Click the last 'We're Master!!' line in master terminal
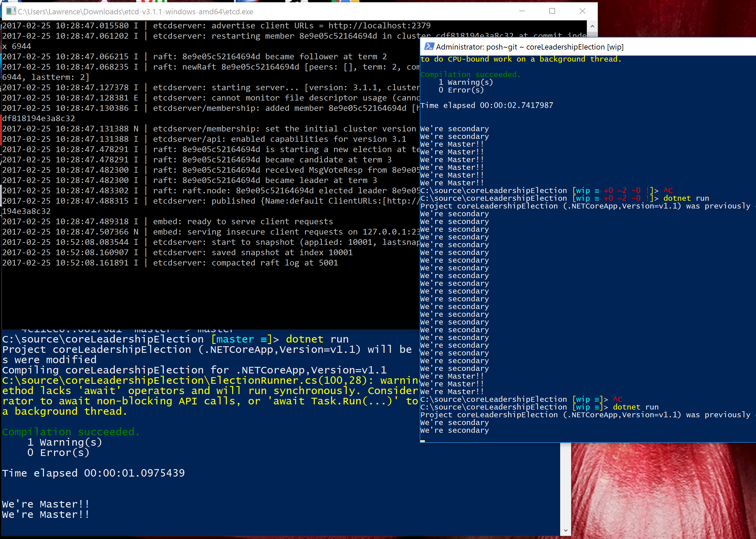 click(46, 514)
